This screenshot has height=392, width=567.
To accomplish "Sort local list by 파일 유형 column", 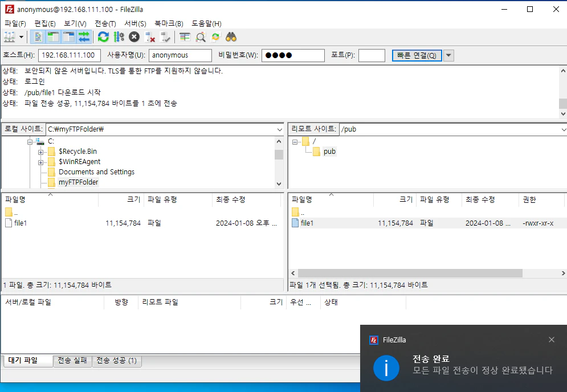I will pos(178,199).
